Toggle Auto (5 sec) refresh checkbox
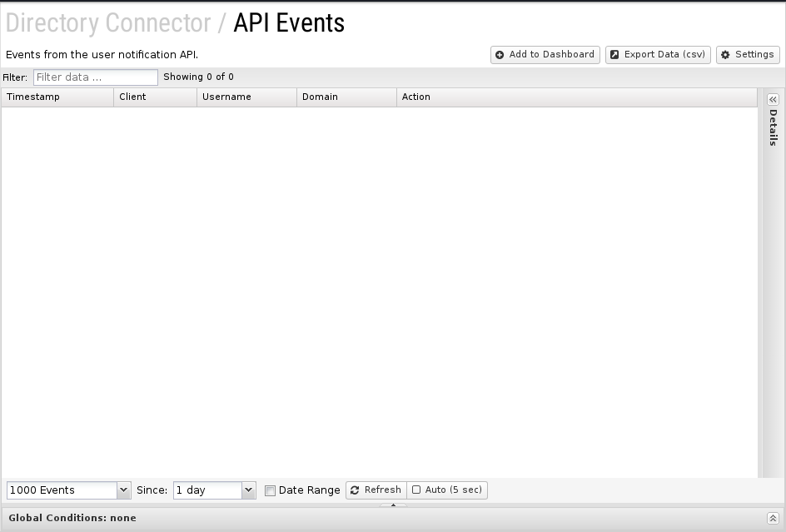This screenshot has width=786, height=532. pos(416,490)
